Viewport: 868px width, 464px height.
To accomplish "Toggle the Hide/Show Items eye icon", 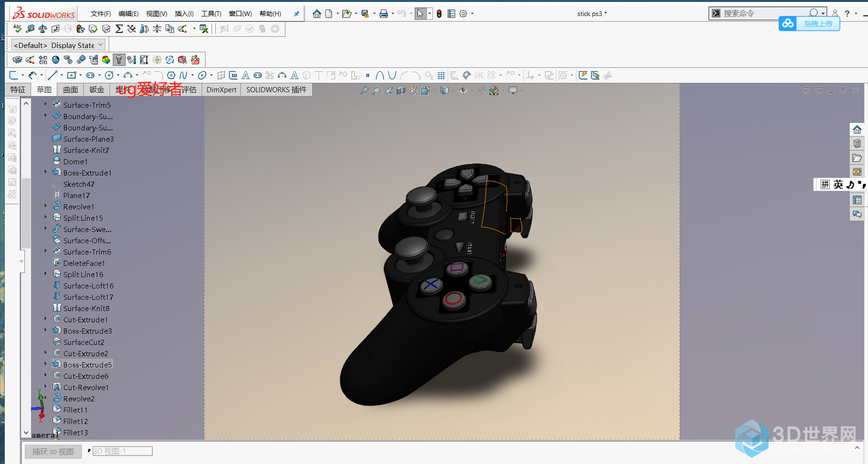I will pyautogui.click(x=464, y=90).
